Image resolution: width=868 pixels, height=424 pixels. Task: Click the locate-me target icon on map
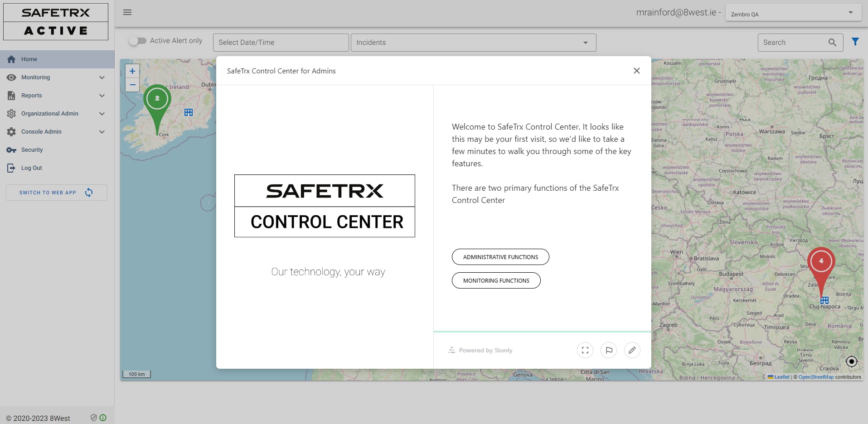[852, 361]
